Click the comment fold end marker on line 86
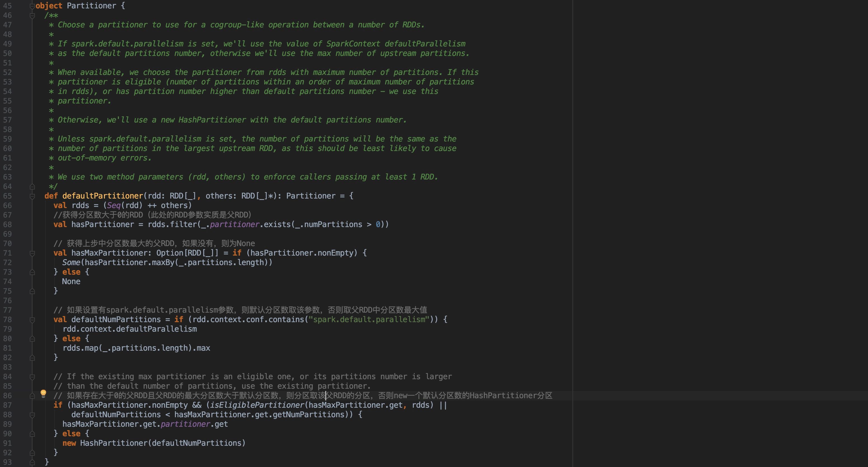Viewport: 868px width, 467px height. tap(32, 396)
